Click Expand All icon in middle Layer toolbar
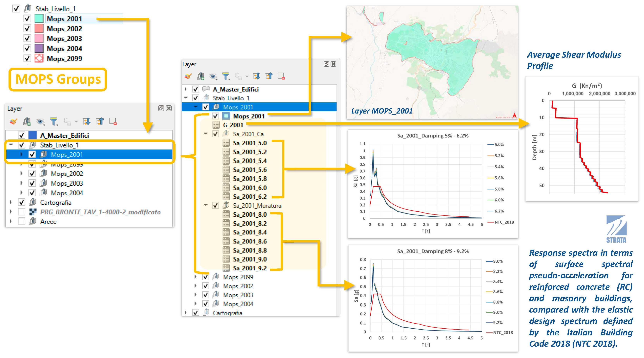 pyautogui.click(x=257, y=76)
